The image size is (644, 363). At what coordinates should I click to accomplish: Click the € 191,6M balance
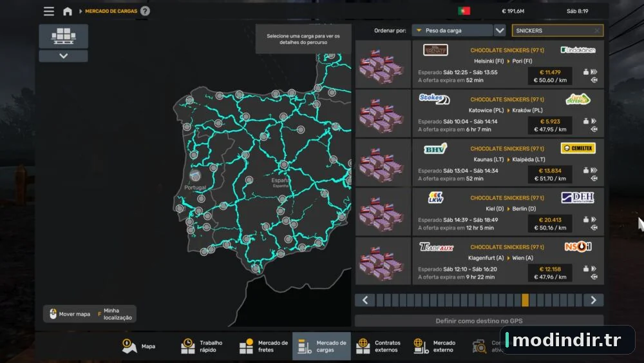click(x=513, y=11)
